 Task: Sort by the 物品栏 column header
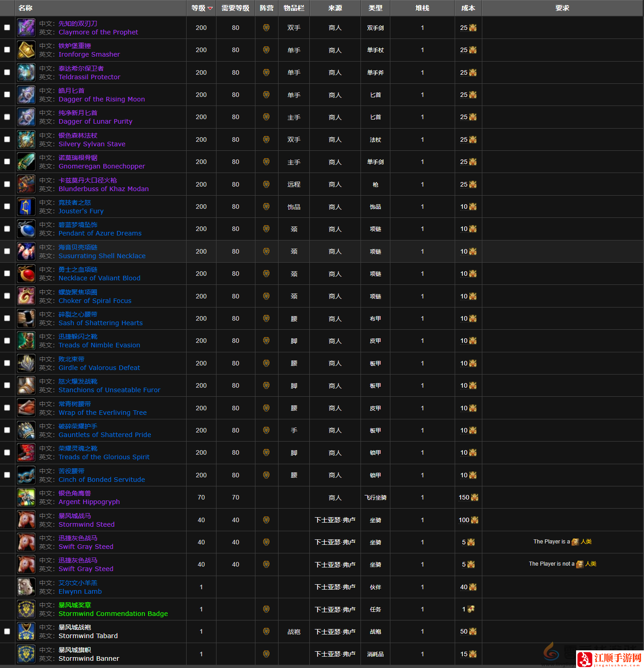[x=294, y=8]
